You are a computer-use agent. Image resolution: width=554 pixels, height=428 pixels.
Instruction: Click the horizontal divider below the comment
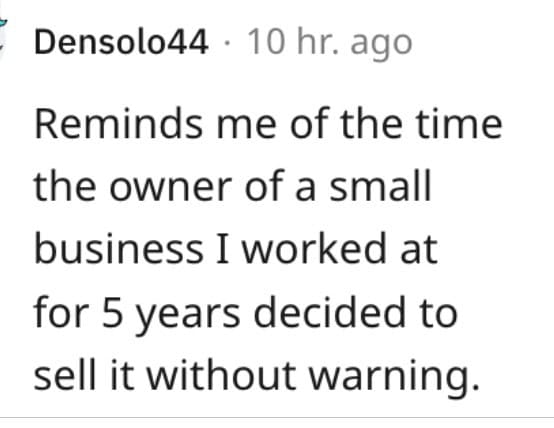277,418
